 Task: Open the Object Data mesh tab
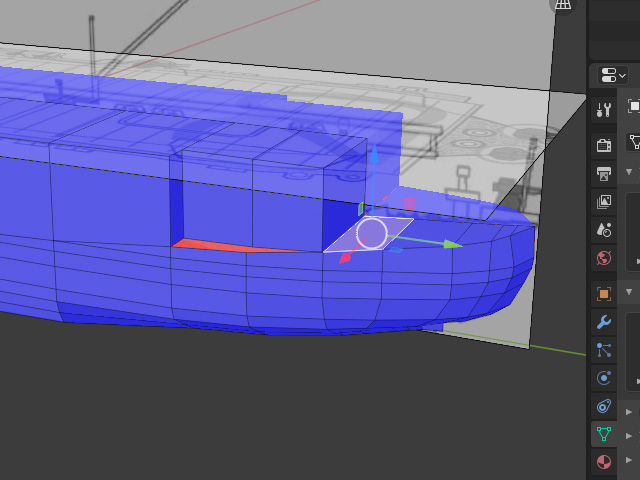pyautogui.click(x=604, y=434)
